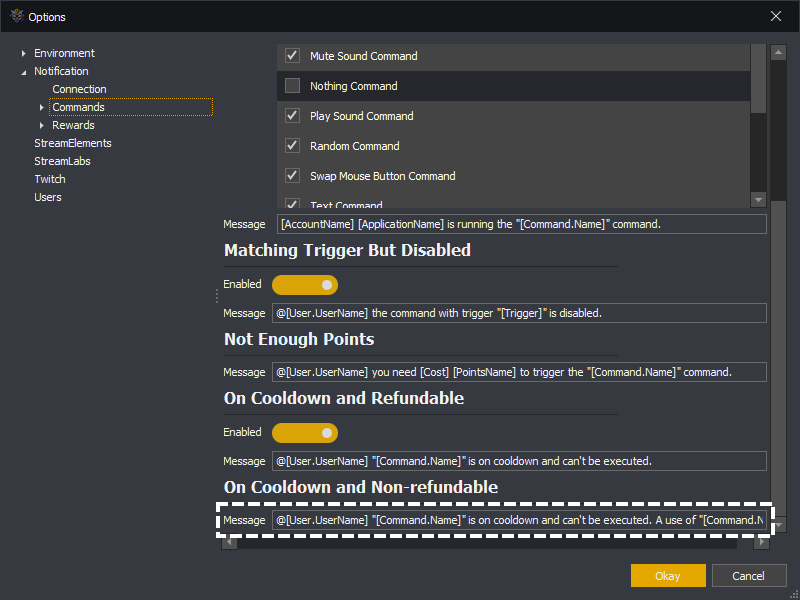Select Notification in the options tree
The image size is (800, 600).
coord(61,71)
